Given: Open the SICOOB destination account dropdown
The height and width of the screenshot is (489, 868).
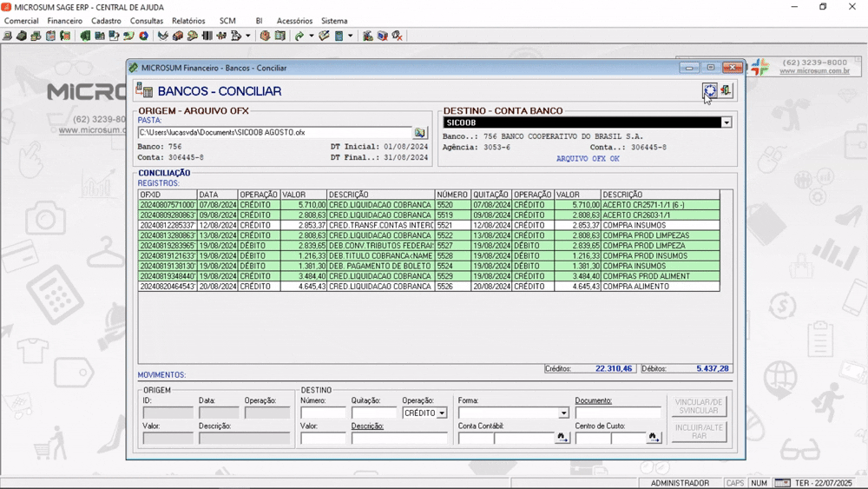Looking at the screenshot, I should [x=727, y=122].
